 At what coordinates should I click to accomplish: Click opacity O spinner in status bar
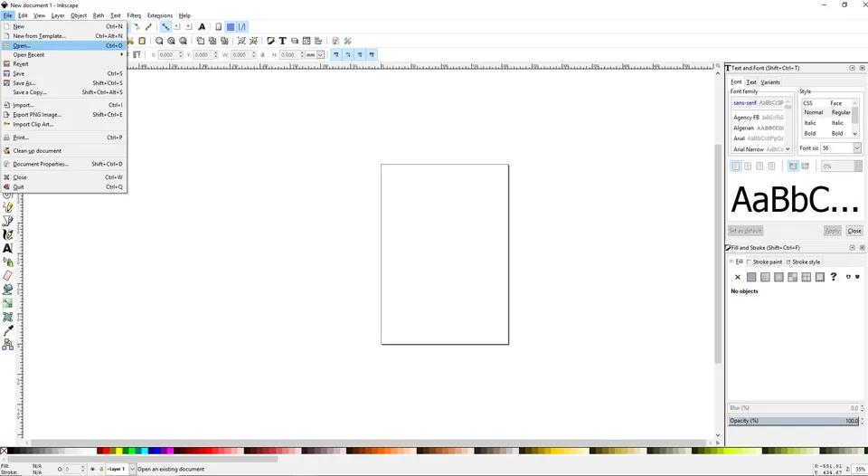coord(83,469)
